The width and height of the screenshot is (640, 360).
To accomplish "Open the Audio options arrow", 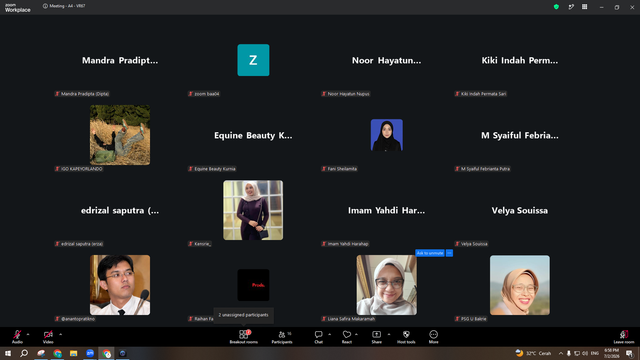I will pyautogui.click(x=28, y=334).
